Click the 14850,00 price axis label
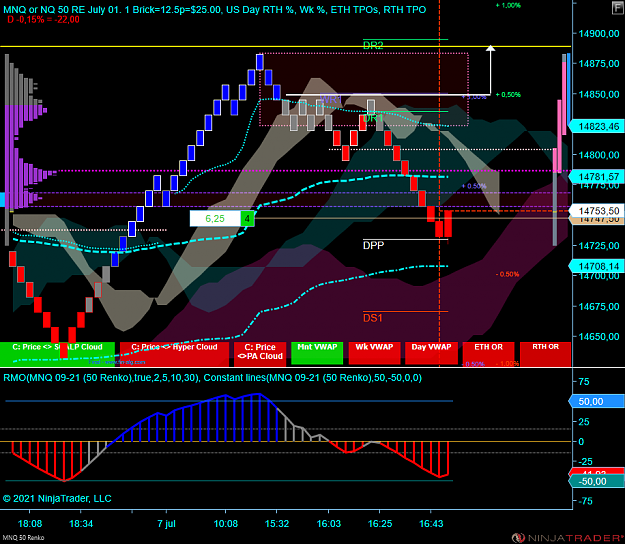 tap(599, 94)
